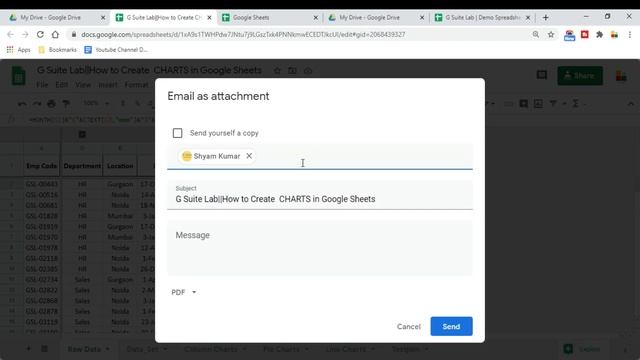
Task: Open the Edit menu
Action: (x=62, y=85)
